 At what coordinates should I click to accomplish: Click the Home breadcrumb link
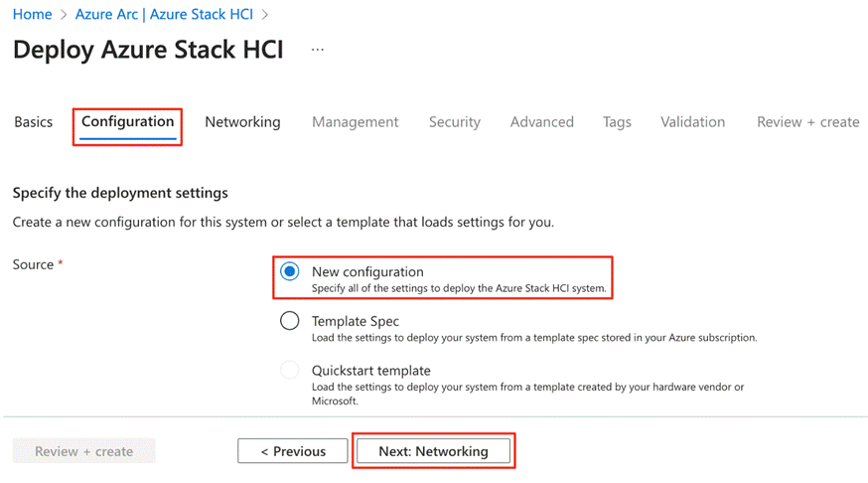click(x=32, y=15)
